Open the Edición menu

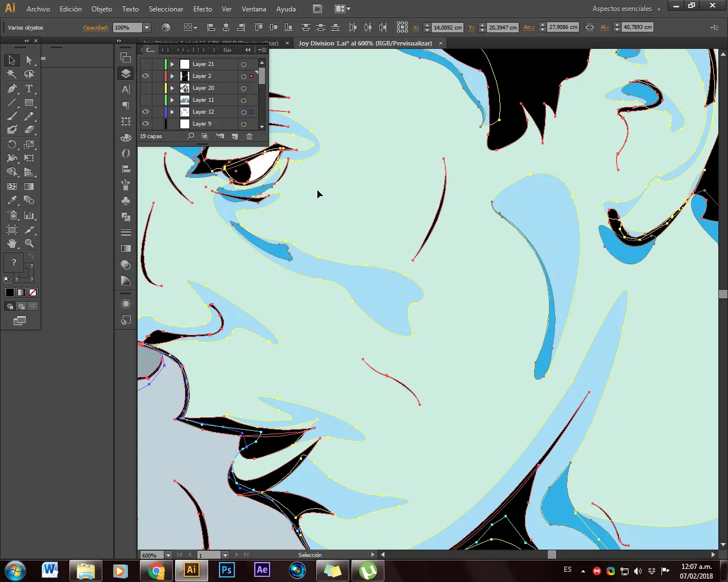tap(71, 9)
